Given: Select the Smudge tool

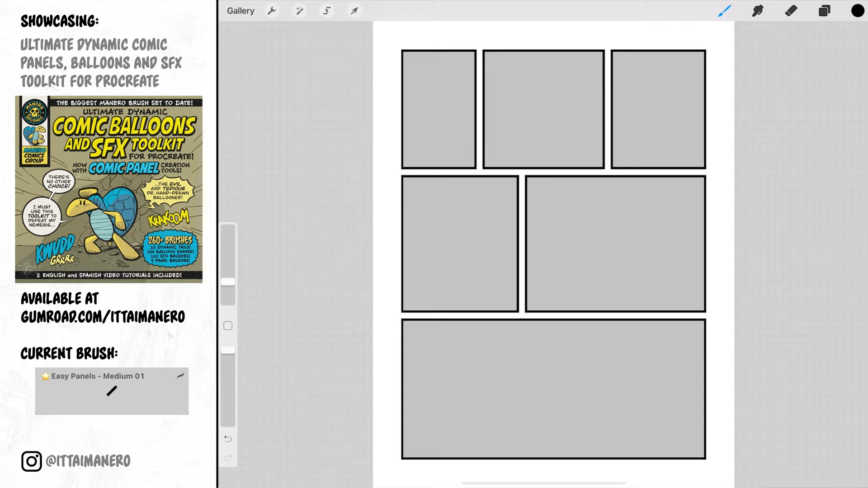Looking at the screenshot, I should tap(758, 10).
